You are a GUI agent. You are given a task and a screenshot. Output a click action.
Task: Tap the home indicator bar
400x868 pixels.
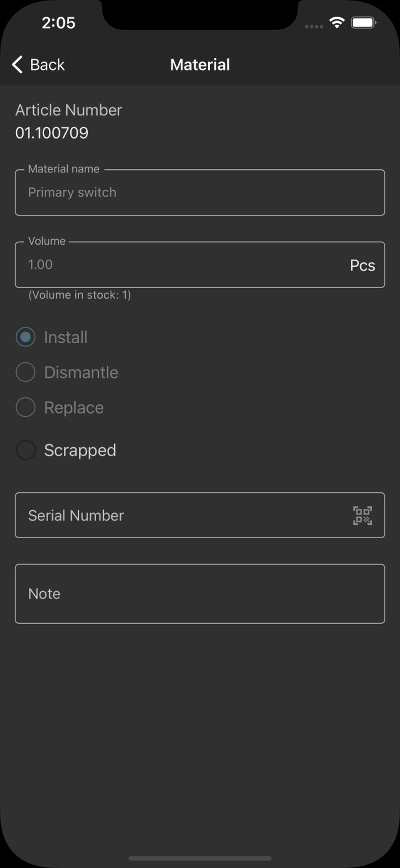click(200, 858)
